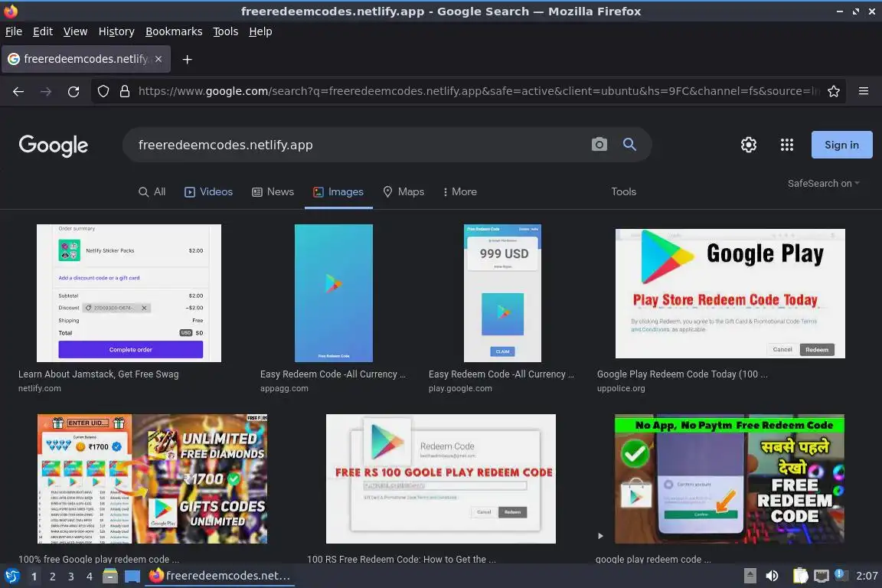Open the search Tools button
The height and width of the screenshot is (588, 882).
coord(623,192)
